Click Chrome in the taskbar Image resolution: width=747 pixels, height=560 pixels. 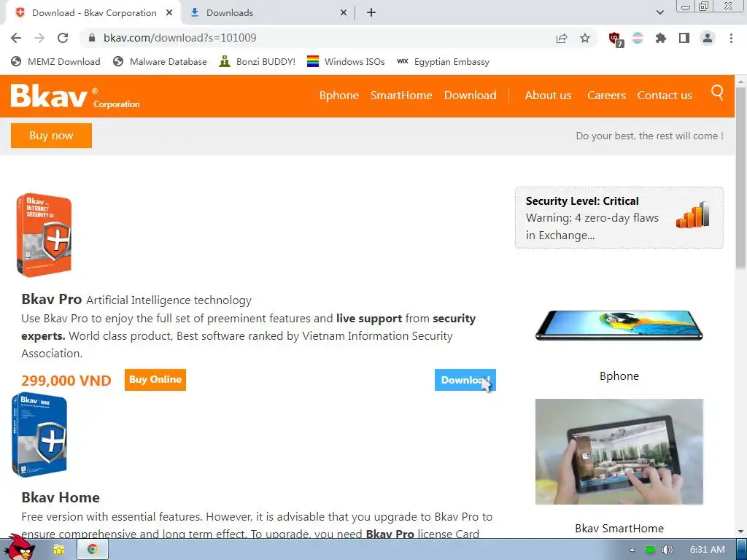point(93,550)
